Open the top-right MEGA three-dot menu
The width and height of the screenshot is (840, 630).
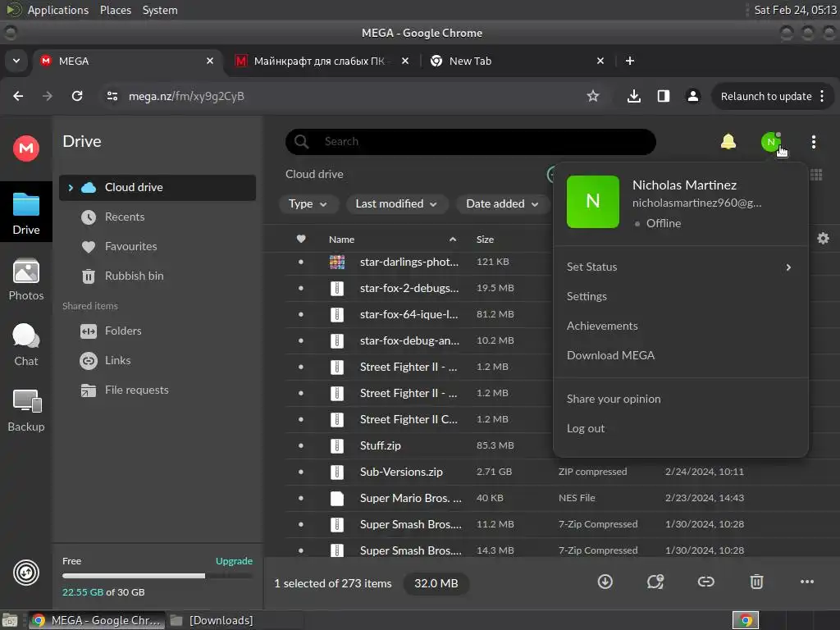pyautogui.click(x=813, y=142)
